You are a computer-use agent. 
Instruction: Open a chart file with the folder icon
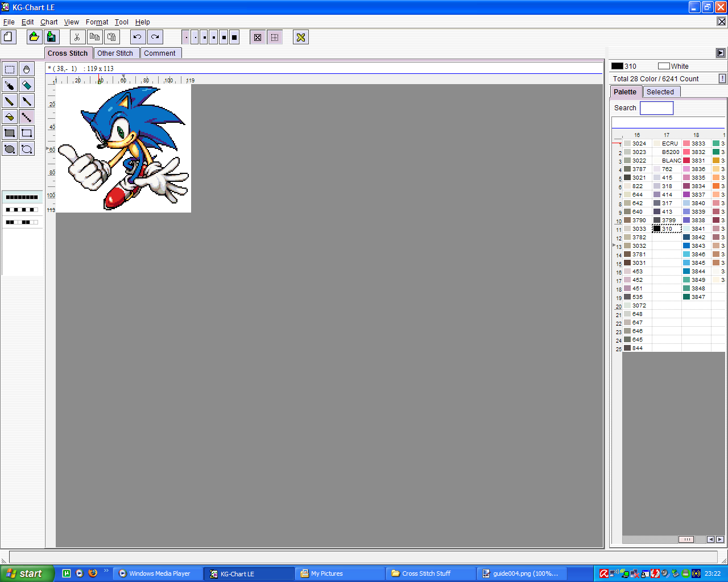point(34,37)
